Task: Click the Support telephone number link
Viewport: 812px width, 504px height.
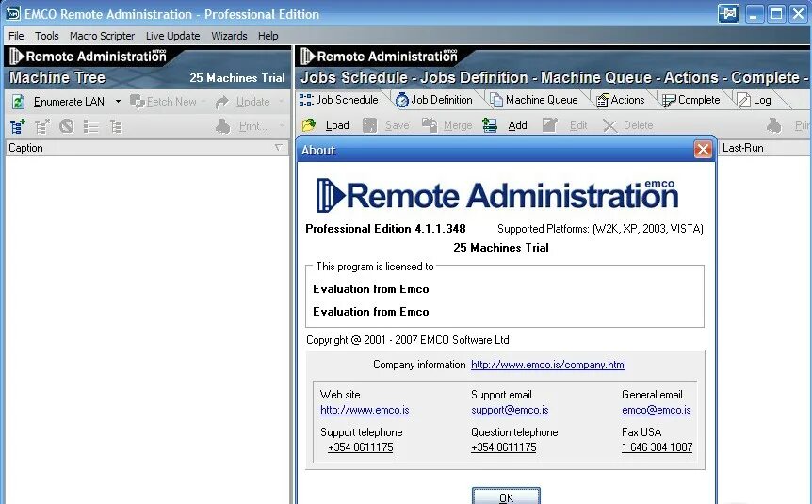Action: [x=361, y=447]
